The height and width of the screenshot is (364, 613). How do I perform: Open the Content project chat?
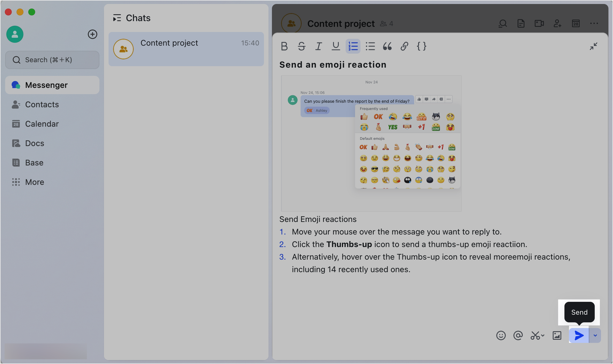coord(186,49)
